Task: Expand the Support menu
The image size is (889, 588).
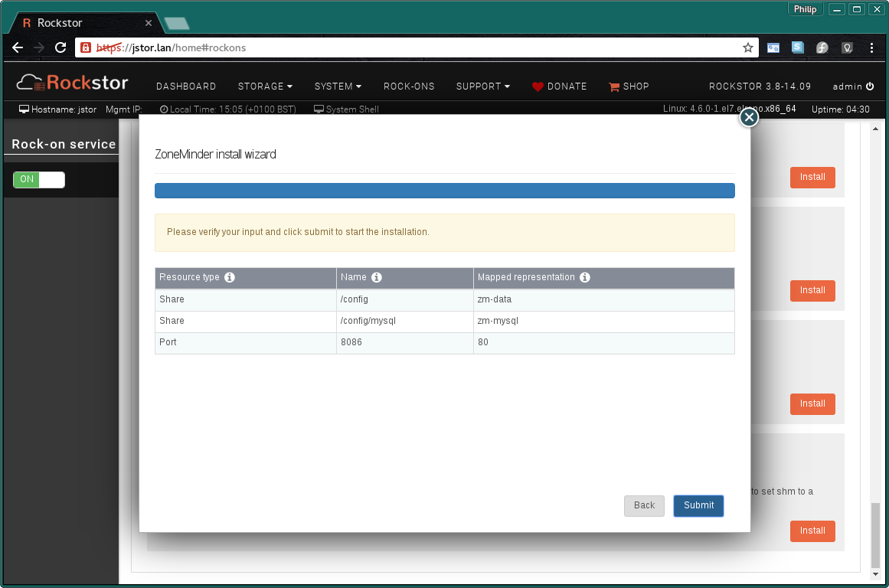Action: point(483,87)
